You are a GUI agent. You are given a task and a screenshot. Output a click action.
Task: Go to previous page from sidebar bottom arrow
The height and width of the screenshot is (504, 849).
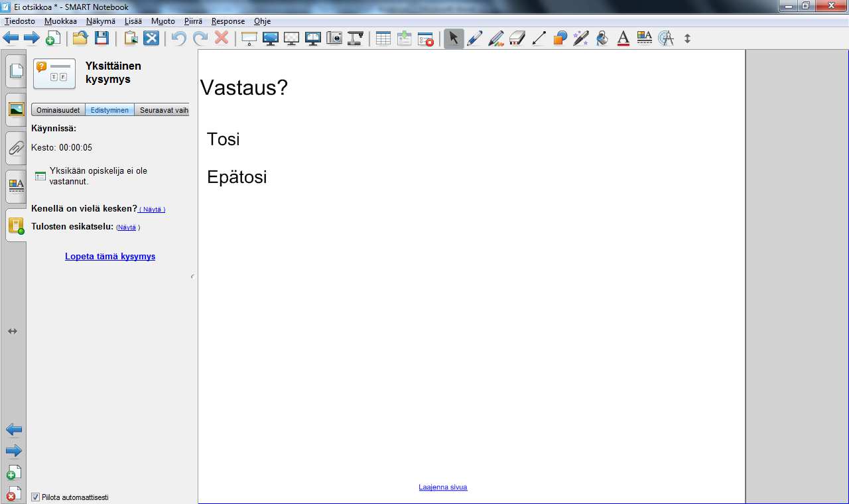(x=14, y=430)
